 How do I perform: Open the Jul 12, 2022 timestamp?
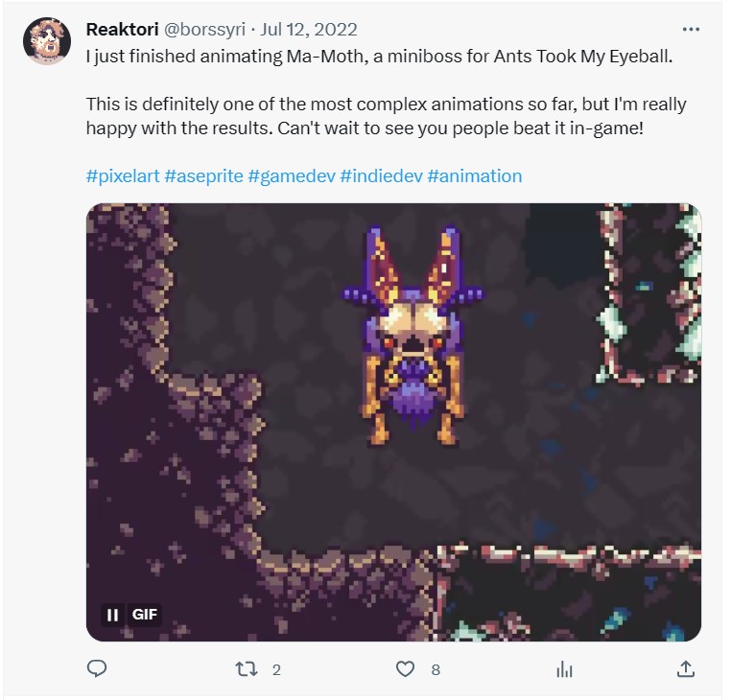(x=309, y=30)
